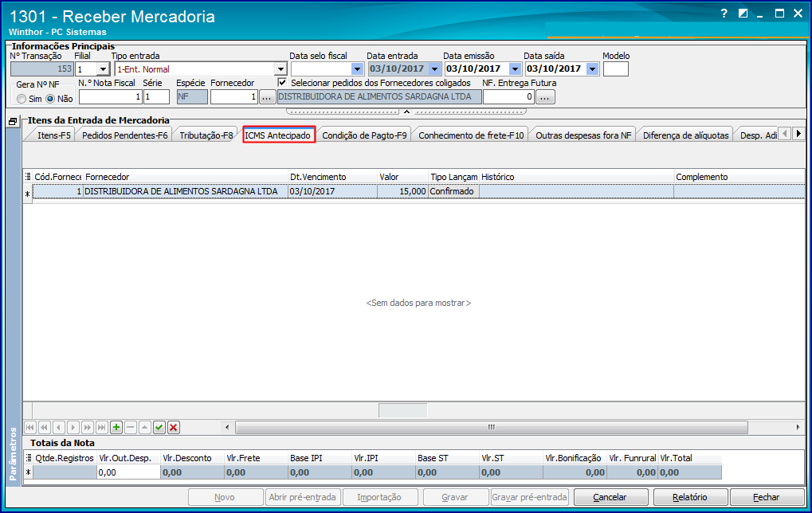This screenshot has width=812, height=513.
Task: Open the Tipo entrada dropdown arrow
Action: point(280,69)
